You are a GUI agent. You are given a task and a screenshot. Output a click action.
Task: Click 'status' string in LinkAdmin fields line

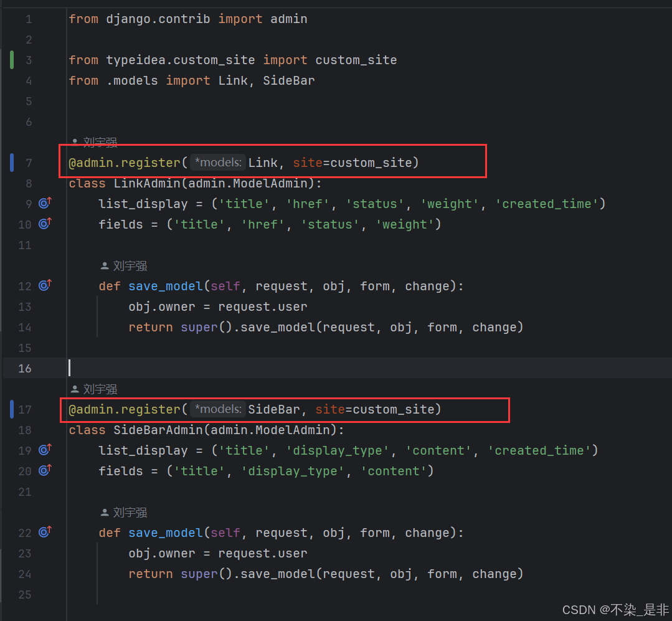pyautogui.click(x=330, y=225)
